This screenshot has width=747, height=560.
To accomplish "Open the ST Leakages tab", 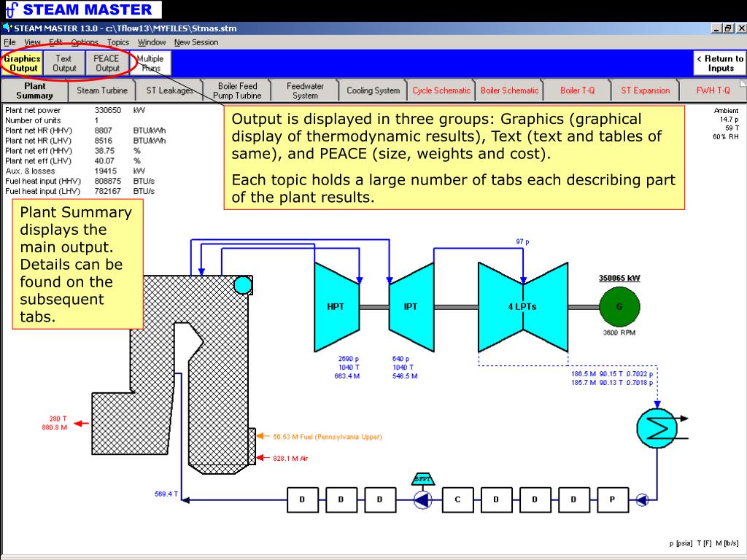I will (169, 90).
